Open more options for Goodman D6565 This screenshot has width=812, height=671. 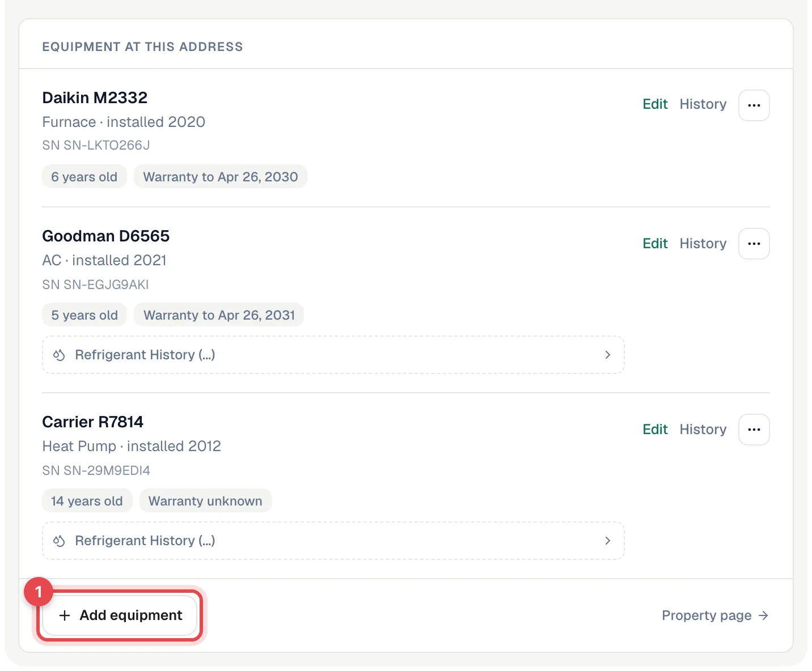754,244
